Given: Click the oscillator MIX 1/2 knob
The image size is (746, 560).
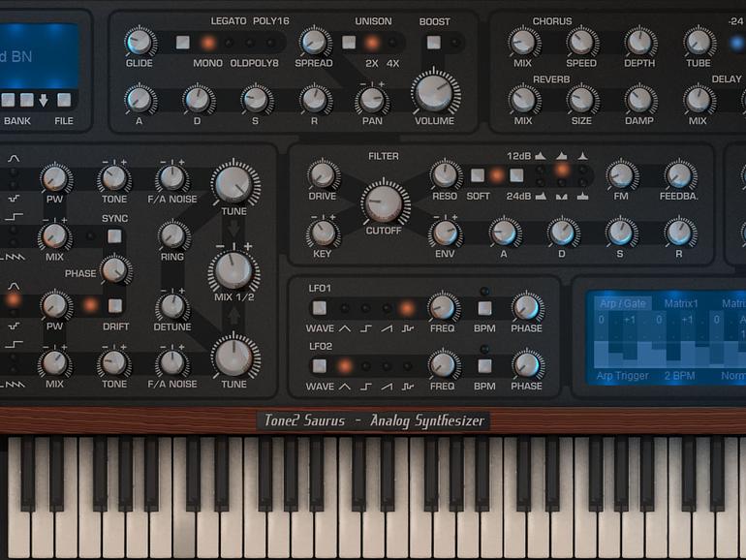Looking at the screenshot, I should [x=233, y=271].
